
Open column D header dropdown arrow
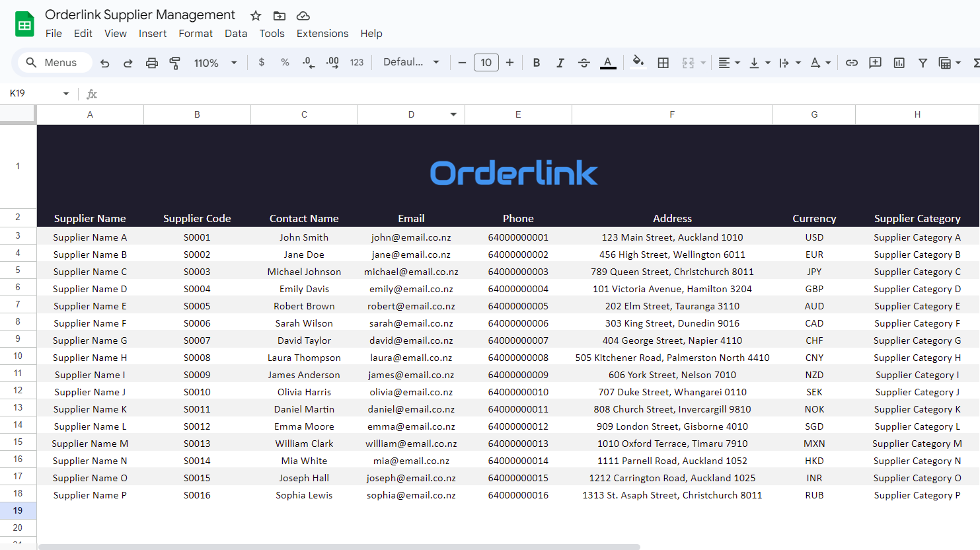453,115
